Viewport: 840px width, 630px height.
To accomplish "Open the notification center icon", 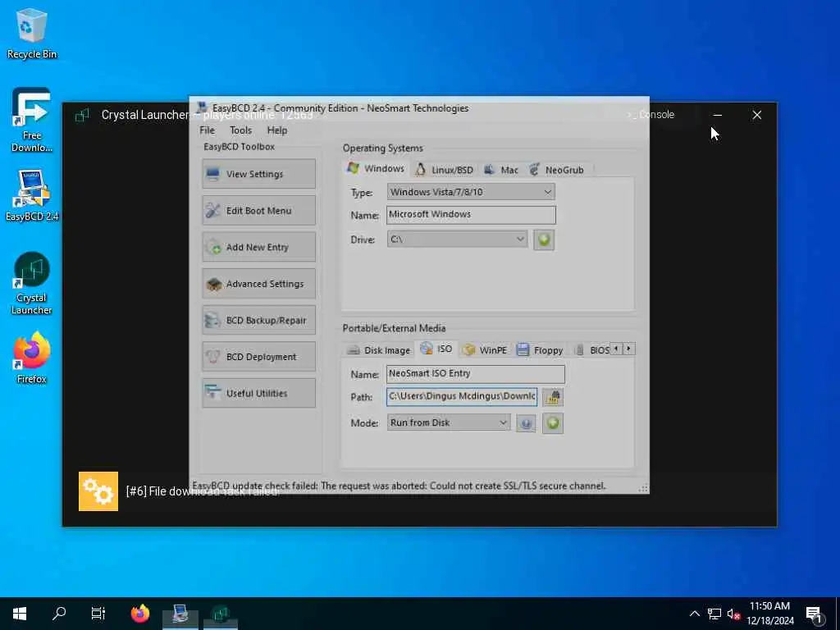I will click(x=815, y=614).
